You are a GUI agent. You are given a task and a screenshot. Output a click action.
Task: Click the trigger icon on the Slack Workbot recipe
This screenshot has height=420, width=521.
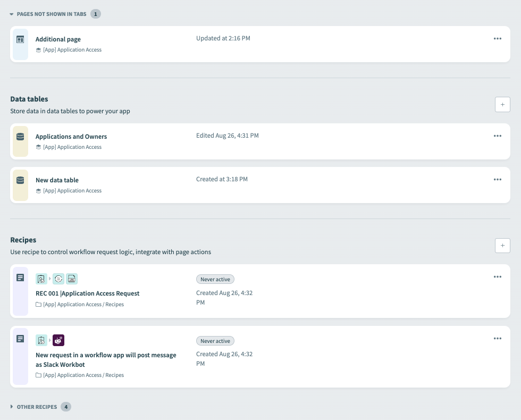(41, 340)
